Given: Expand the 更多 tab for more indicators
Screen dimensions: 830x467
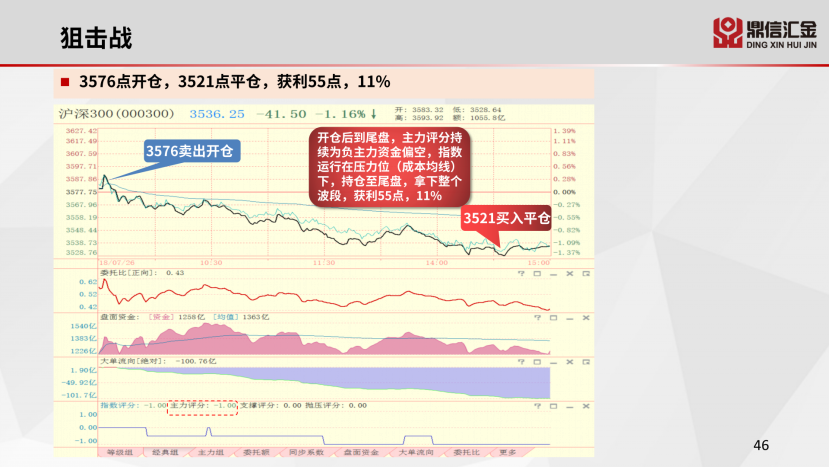Looking at the screenshot, I should pos(507,452).
